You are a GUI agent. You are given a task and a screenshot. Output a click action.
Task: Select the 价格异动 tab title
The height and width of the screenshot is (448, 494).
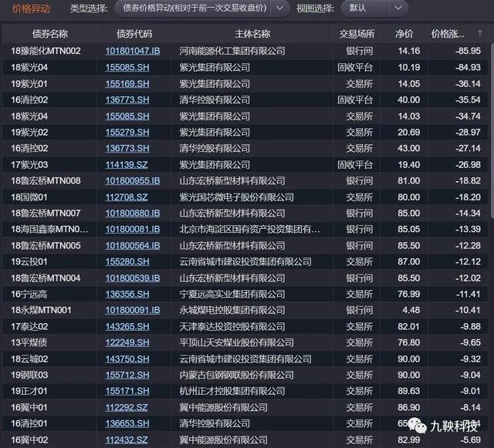[31, 8]
